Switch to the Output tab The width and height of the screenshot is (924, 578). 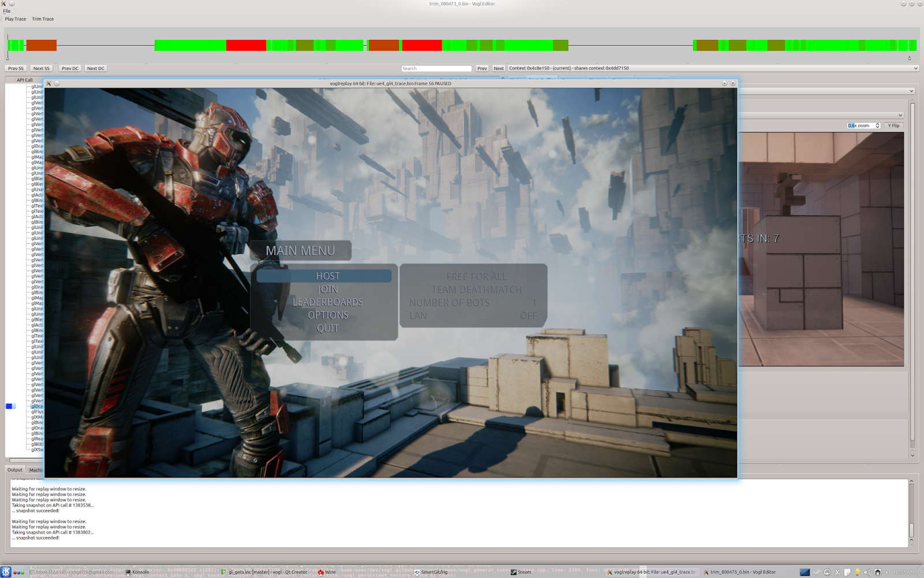pos(15,470)
